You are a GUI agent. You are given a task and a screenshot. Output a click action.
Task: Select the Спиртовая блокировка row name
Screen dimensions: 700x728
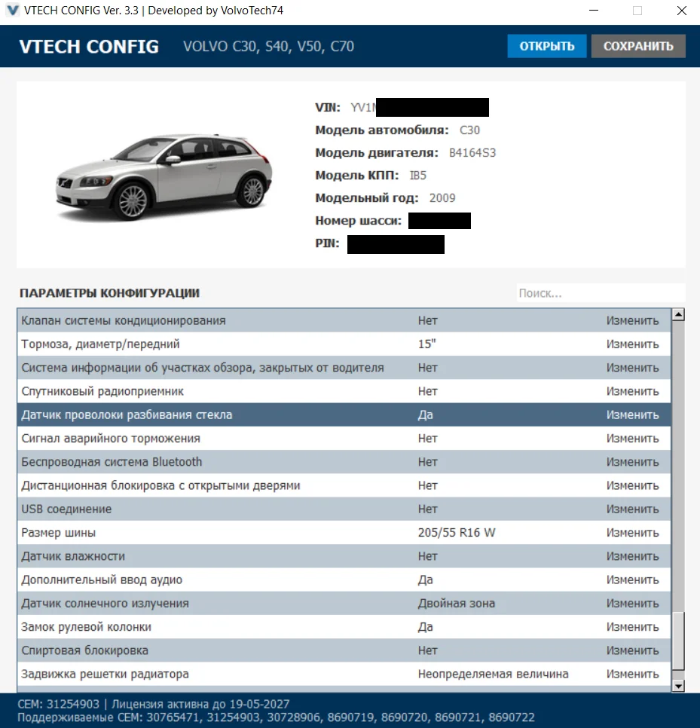[x=84, y=650]
